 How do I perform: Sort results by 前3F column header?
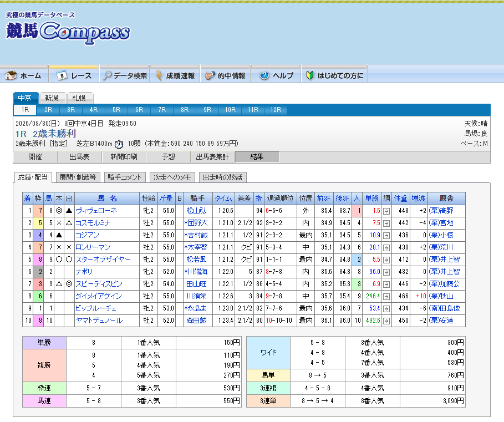click(324, 199)
